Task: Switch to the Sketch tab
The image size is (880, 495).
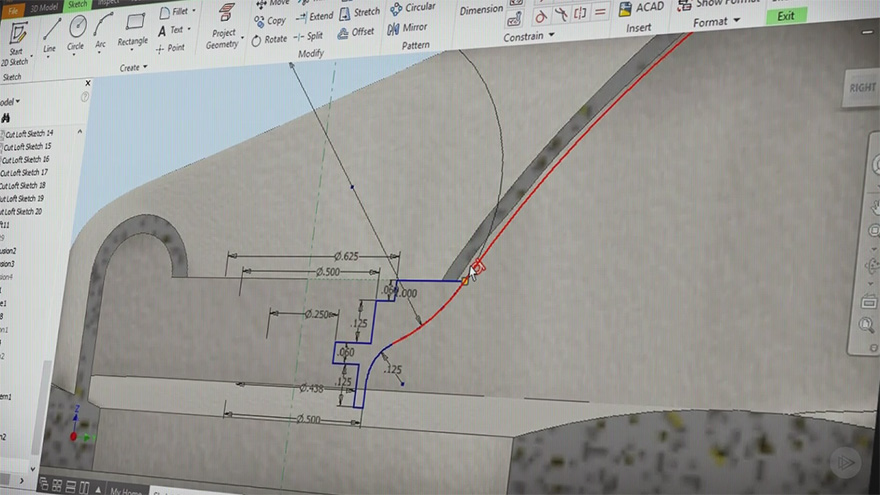Action: (77, 5)
